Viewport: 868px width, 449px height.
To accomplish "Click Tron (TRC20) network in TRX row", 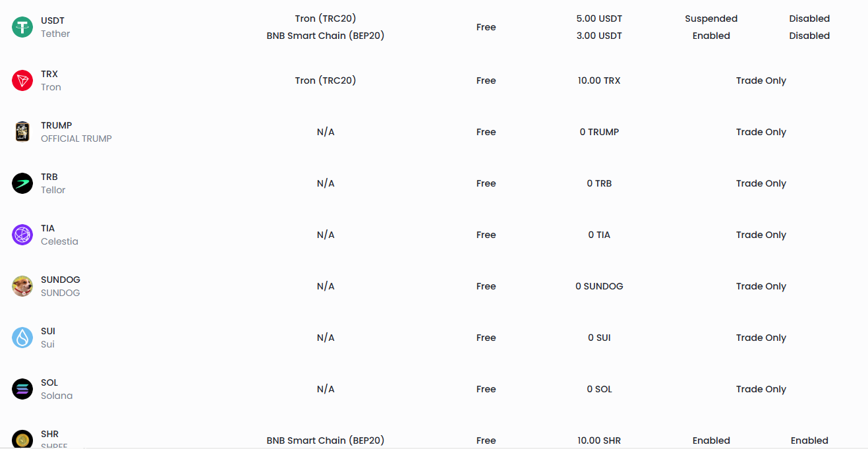I will pos(326,80).
